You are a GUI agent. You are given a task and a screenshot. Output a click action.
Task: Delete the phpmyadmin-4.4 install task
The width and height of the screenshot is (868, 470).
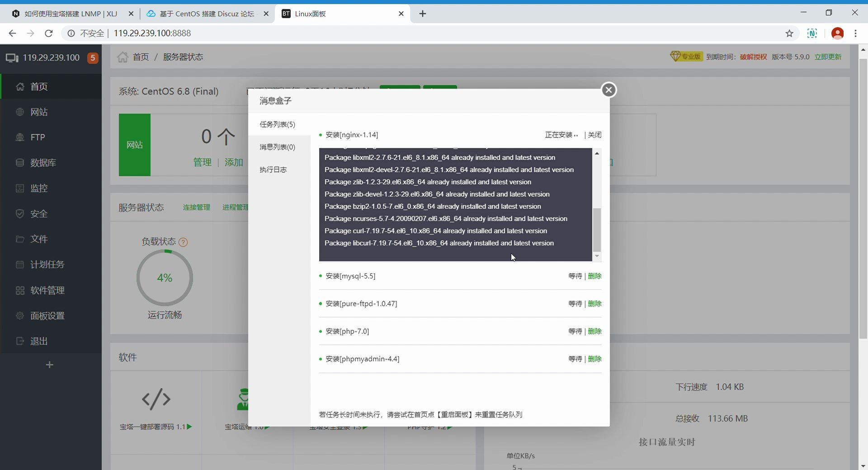(x=594, y=359)
